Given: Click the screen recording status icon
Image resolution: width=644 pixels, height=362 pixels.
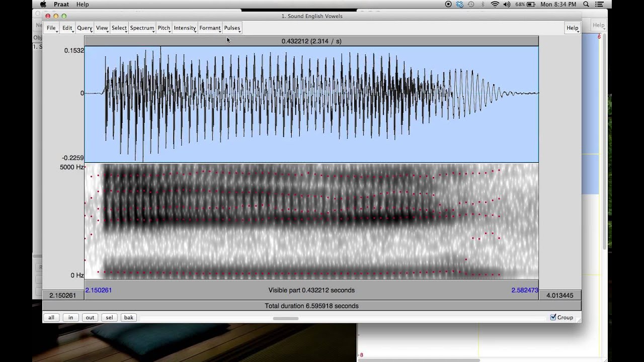Looking at the screenshot, I should tap(448, 4).
